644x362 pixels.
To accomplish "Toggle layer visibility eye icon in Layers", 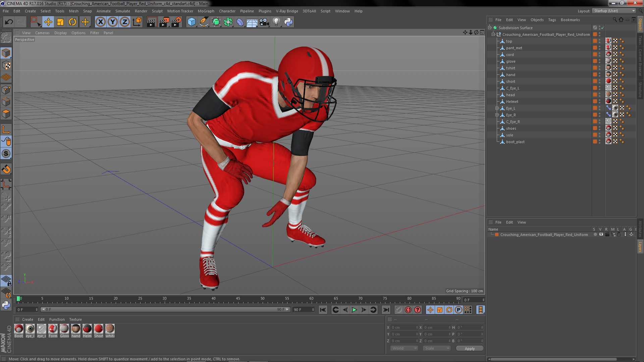I will [601, 235].
